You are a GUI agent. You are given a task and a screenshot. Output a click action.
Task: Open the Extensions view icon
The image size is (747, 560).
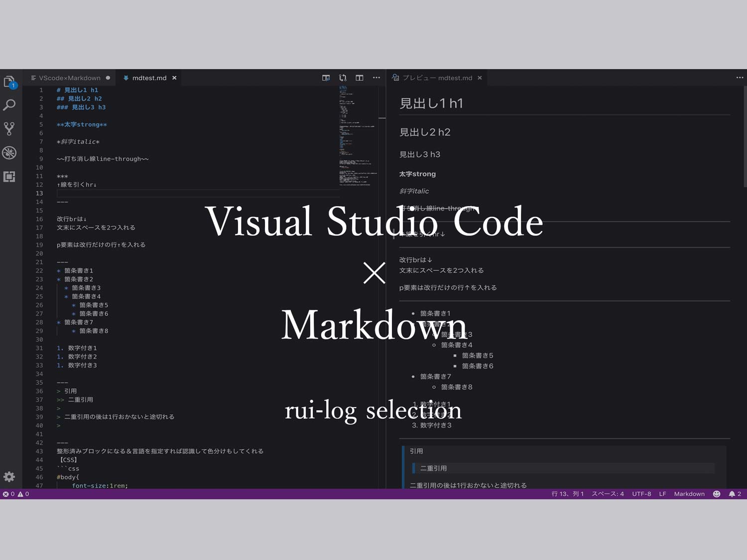9,177
